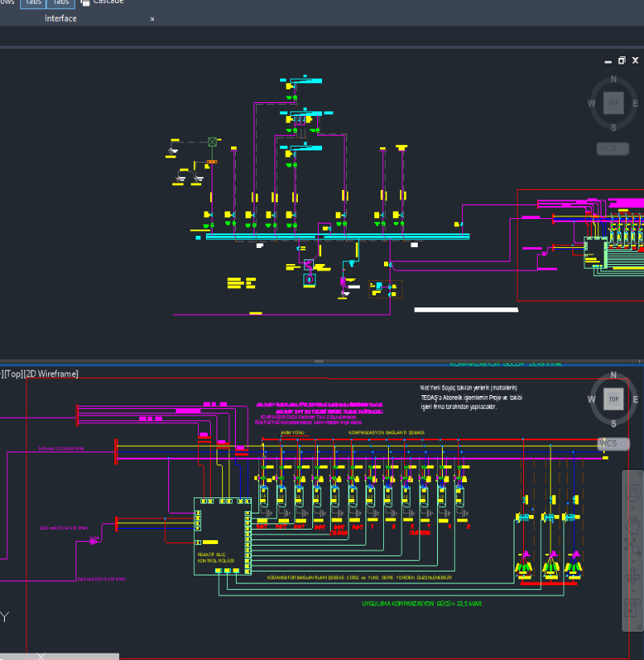The image size is (644, 660).
Task: Toggle the first File Tabs button in ribbon
Action: coord(31,2)
